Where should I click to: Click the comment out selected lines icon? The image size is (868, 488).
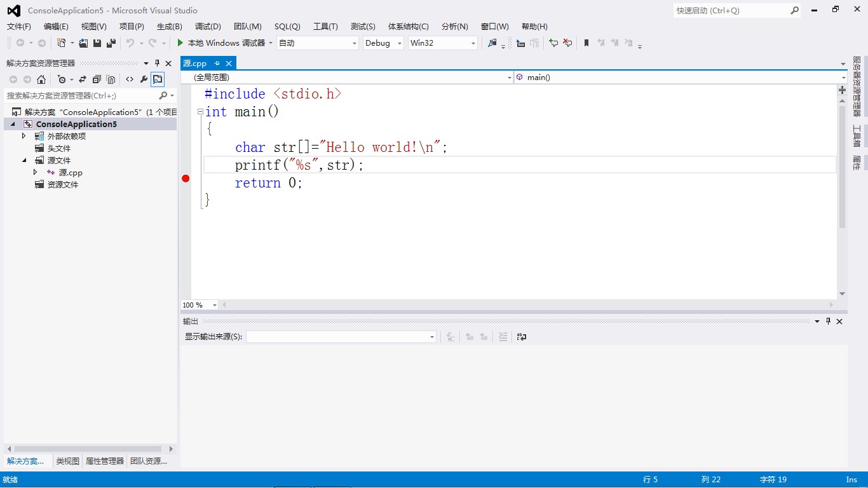coord(553,43)
